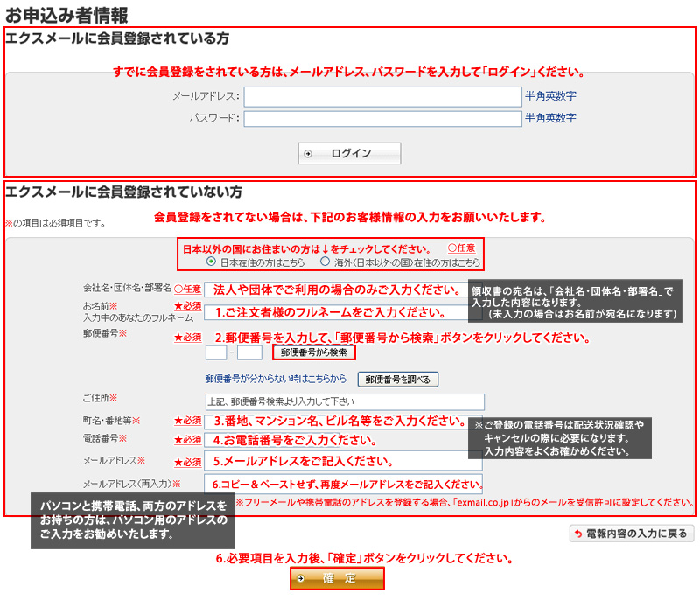The width and height of the screenshot is (700, 607).
Task: Submit the form with the 確定 button
Action: 337,579
